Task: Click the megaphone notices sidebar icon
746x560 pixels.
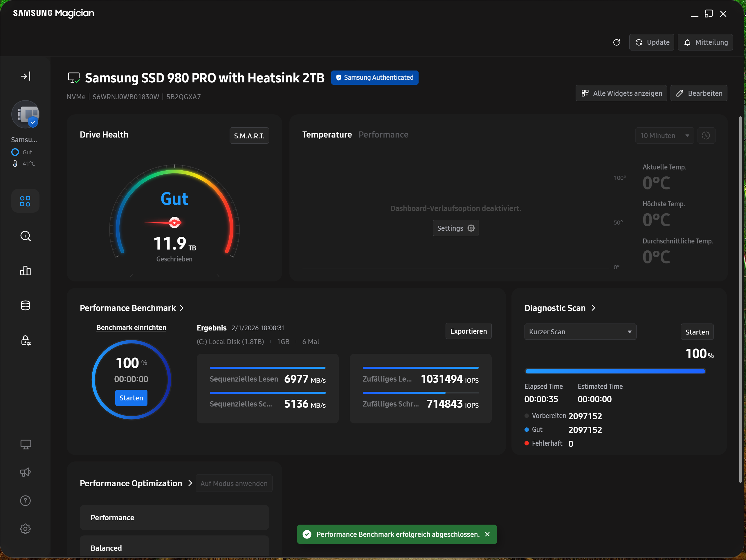Action: click(25, 472)
